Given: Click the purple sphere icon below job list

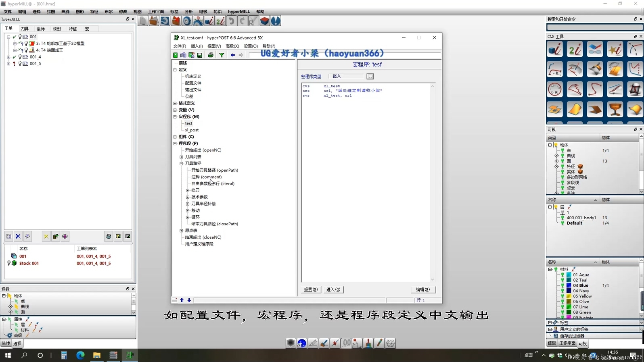Looking at the screenshot, I should [65, 237].
